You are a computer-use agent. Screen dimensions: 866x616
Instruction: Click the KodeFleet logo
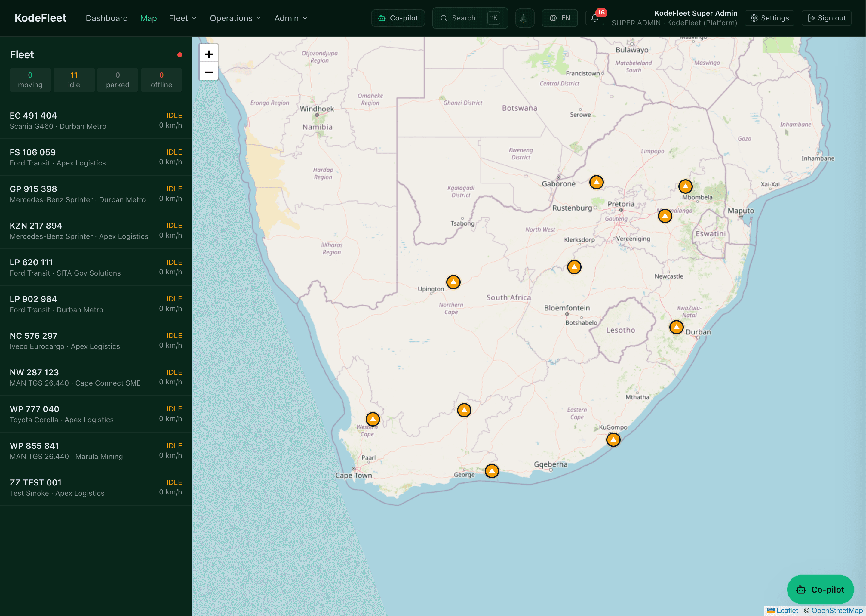point(41,18)
